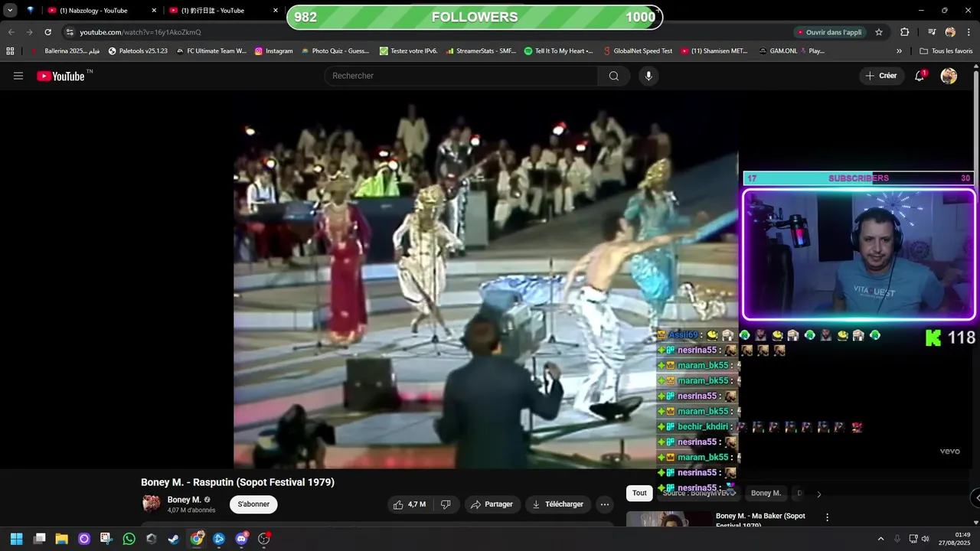This screenshot has height=551, width=980.
Task: Click the Partager share button
Action: coord(492,504)
